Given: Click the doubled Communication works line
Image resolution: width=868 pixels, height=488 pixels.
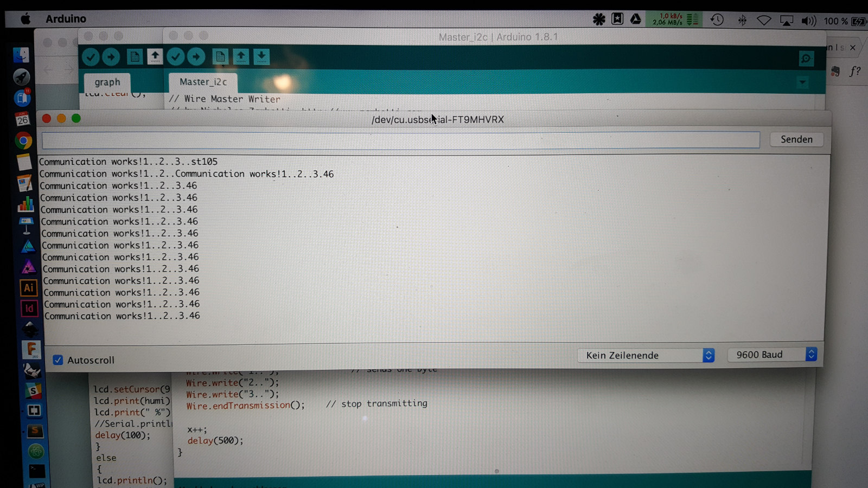Looking at the screenshot, I should pos(186,174).
